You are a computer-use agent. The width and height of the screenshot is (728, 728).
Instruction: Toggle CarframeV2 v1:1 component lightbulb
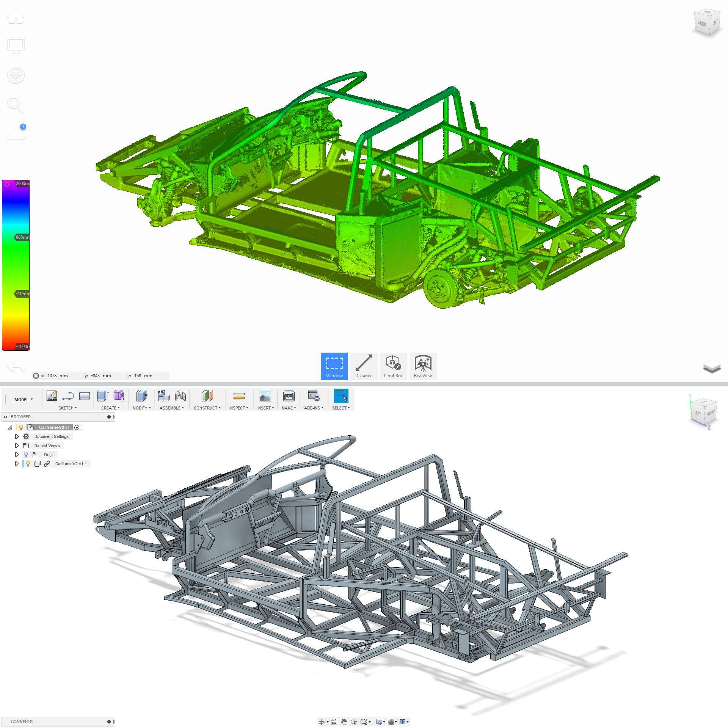coord(28,464)
